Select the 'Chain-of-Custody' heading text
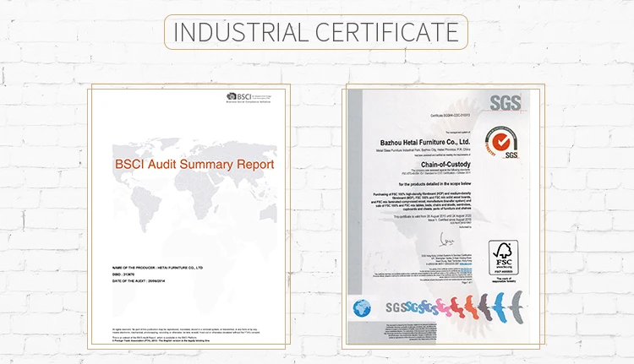The height and width of the screenshot is (364, 634). [x=445, y=165]
